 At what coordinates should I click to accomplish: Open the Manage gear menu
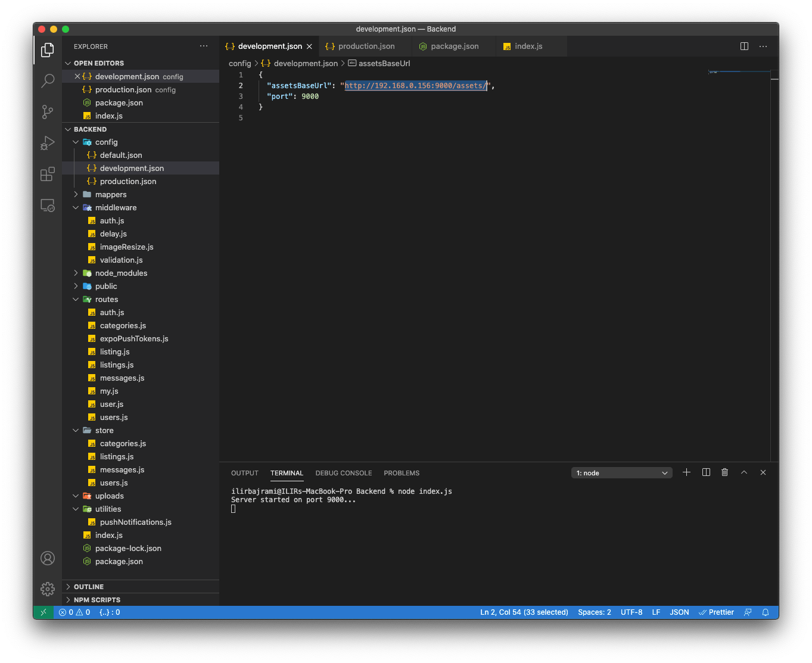47,589
